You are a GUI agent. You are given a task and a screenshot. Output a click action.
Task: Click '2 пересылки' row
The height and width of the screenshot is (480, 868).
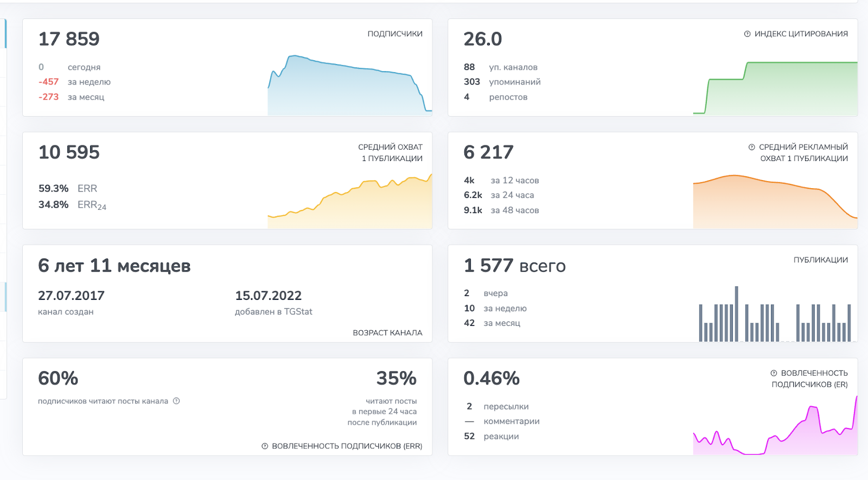[497, 407]
